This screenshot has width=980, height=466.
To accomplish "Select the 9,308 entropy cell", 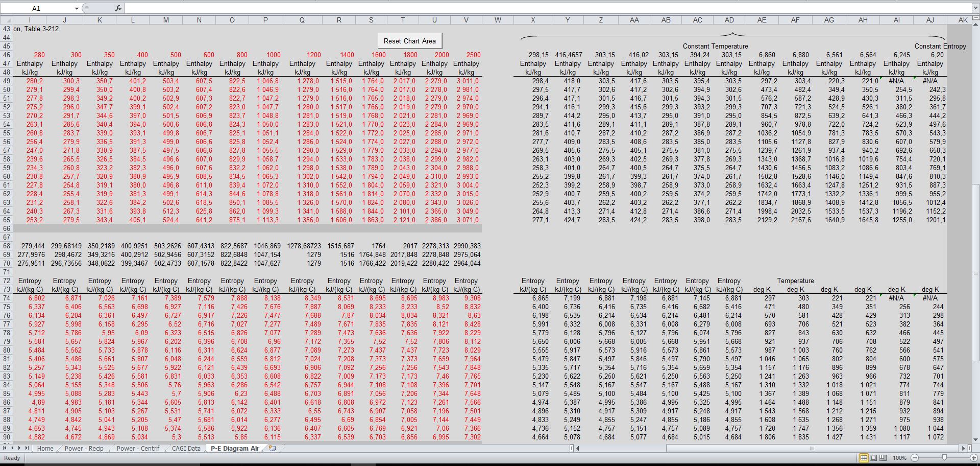I will coord(472,298).
